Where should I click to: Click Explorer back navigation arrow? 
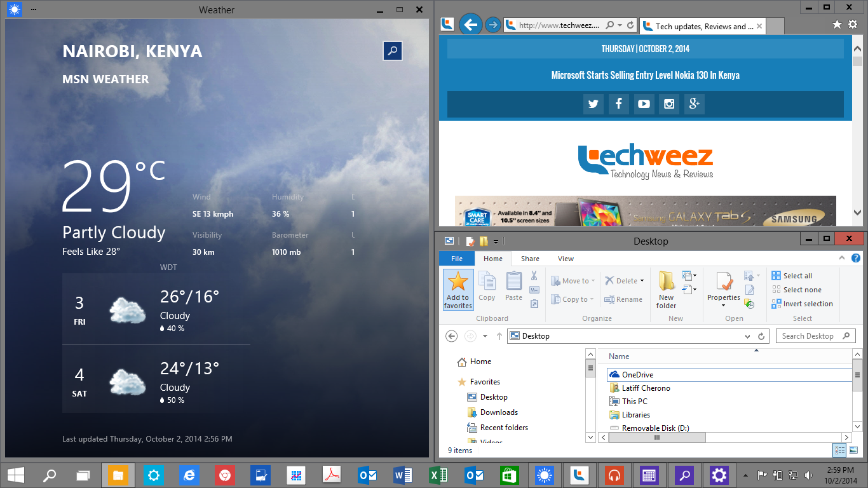[x=451, y=336]
